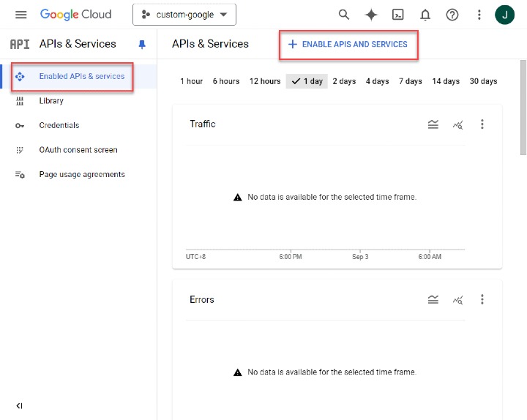527x420 pixels.
Task: Go to Credentials in sidebar
Action: [x=59, y=125]
